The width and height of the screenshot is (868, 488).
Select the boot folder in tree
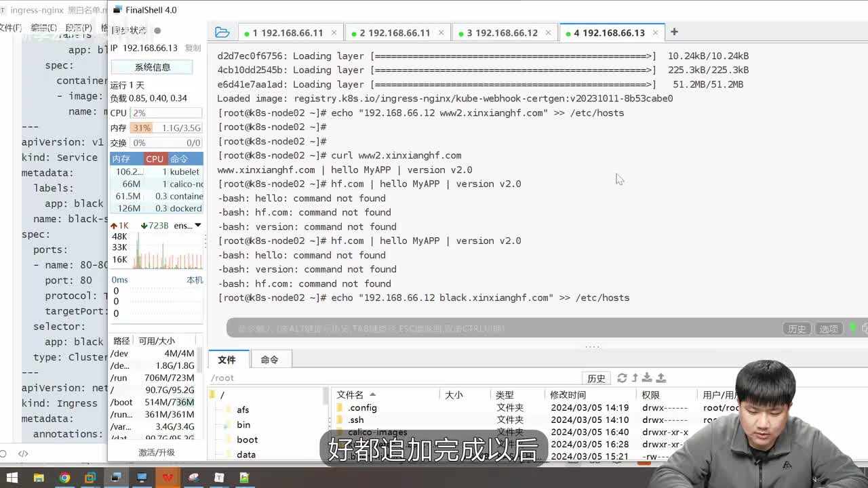(247, 440)
